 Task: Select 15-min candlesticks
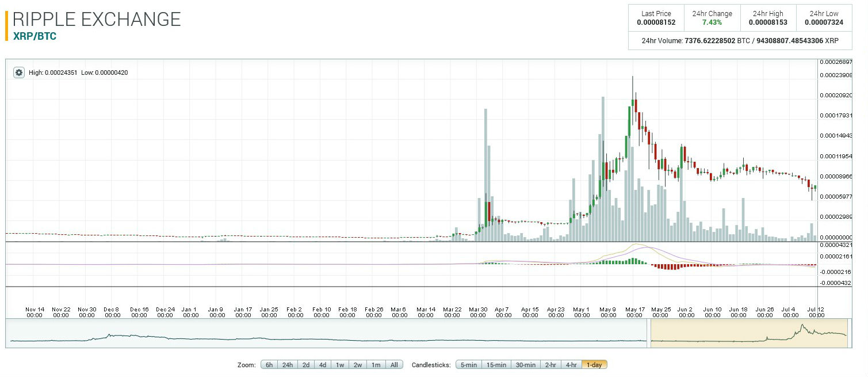[x=496, y=365]
